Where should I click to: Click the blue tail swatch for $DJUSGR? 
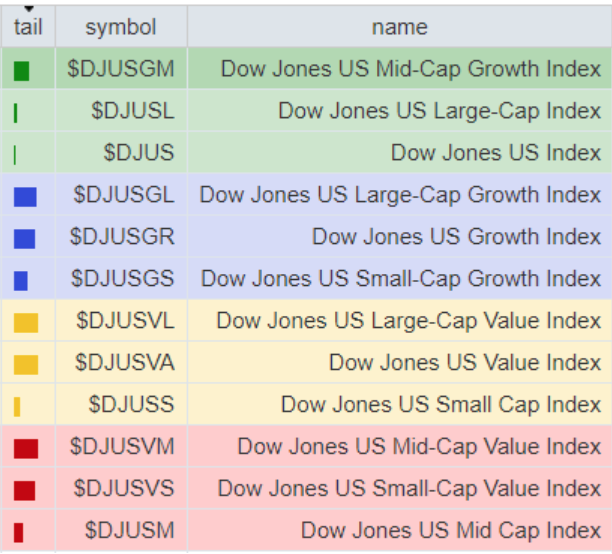tap(25, 239)
